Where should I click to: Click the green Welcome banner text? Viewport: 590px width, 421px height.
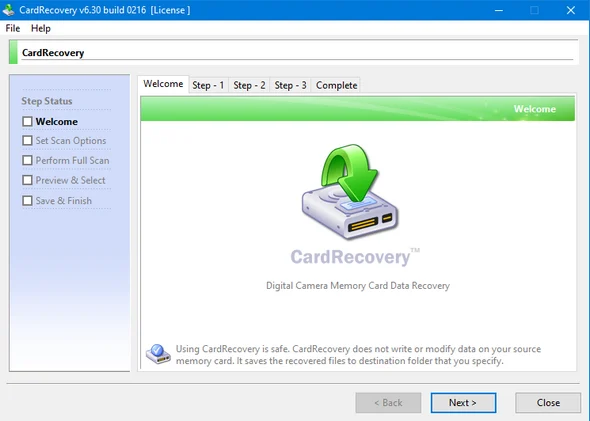[x=535, y=109]
